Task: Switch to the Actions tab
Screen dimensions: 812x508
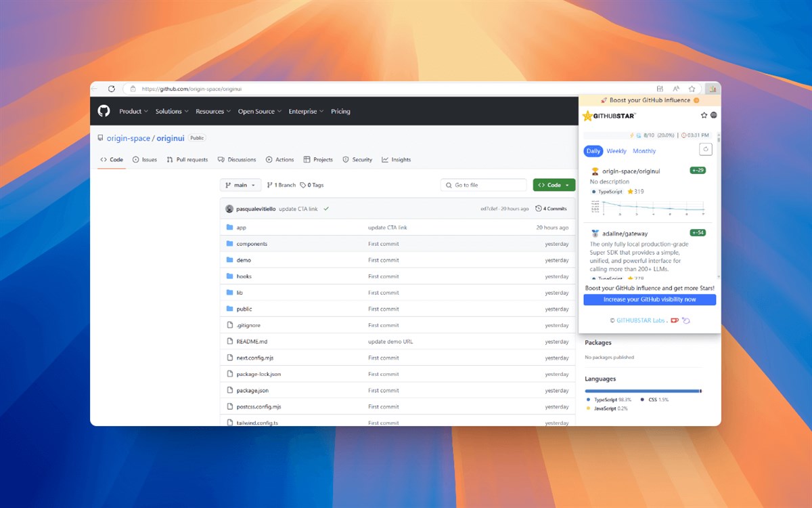Action: point(280,160)
